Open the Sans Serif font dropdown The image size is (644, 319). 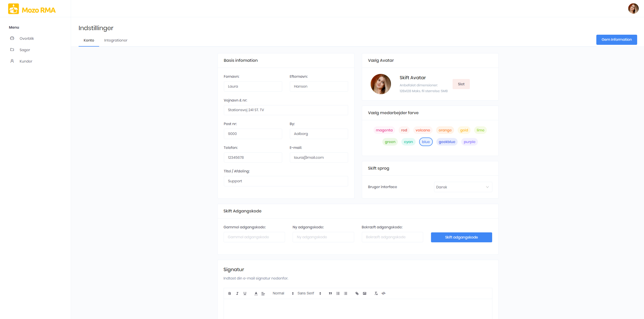tap(309, 293)
